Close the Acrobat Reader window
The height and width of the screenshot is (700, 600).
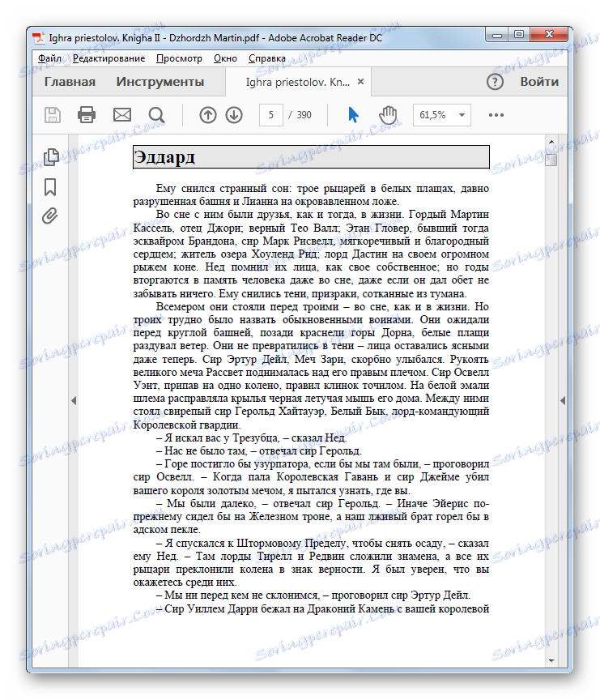(x=549, y=35)
